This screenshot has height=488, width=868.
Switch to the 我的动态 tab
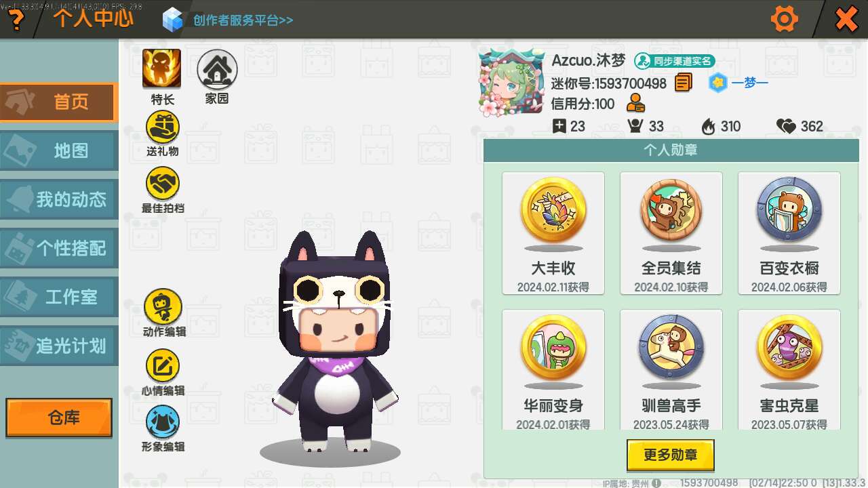point(59,199)
